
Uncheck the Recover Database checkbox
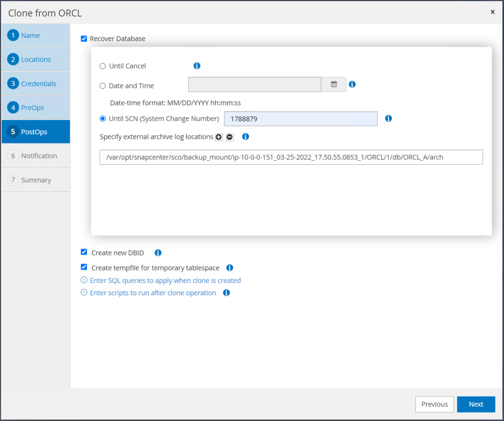84,38
